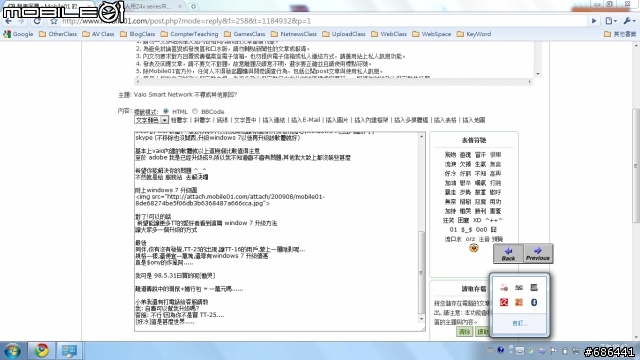The height and width of the screenshot is (360, 640).
Task: Click the insert E-Mail link
Action: pos(305,120)
